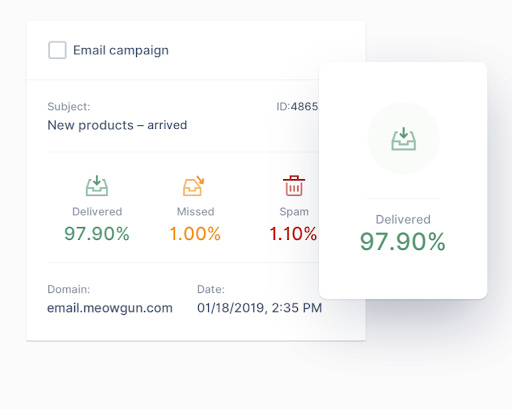512x409 pixels.
Task: Click the orange Missed inbox icon
Action: tap(194, 186)
